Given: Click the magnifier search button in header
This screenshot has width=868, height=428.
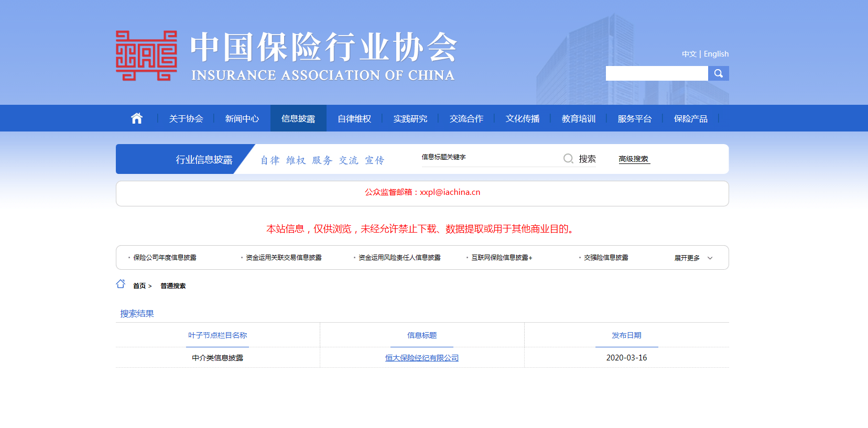Looking at the screenshot, I should tap(718, 73).
